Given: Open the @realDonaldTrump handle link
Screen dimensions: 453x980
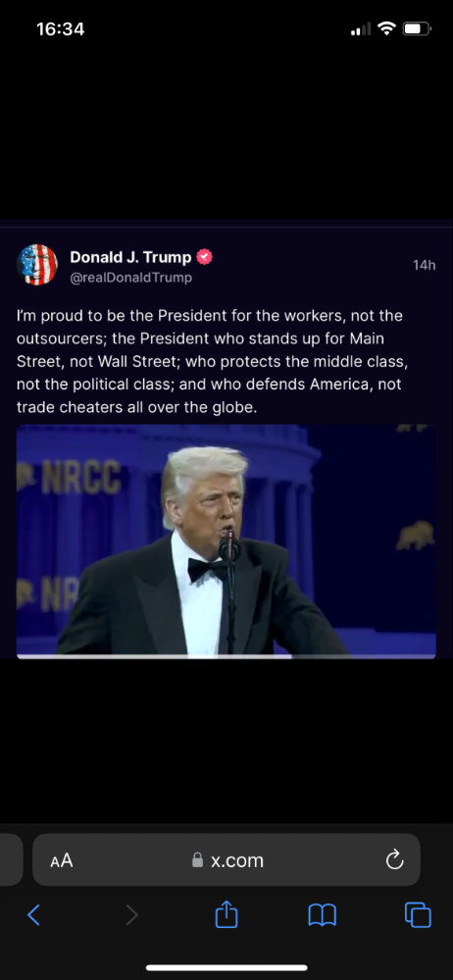Looking at the screenshot, I should tap(130, 278).
